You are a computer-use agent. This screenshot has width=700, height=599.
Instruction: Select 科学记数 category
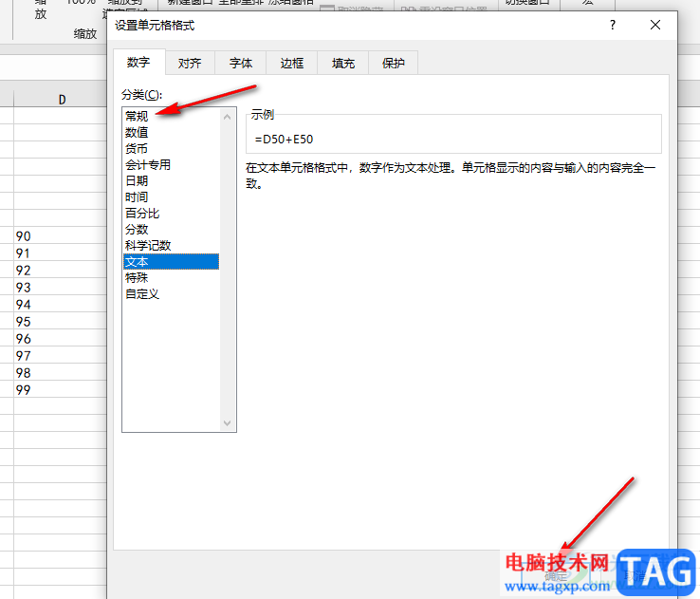pos(172,245)
